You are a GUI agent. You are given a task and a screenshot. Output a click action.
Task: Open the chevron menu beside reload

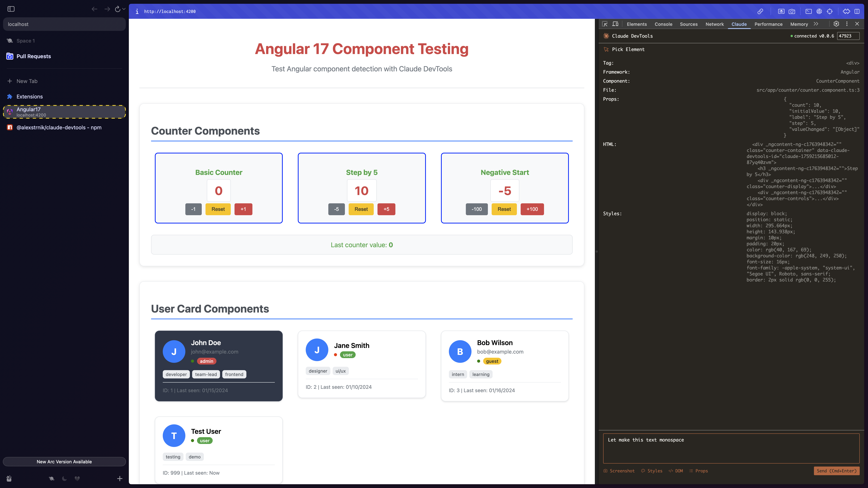pyautogui.click(x=124, y=9)
